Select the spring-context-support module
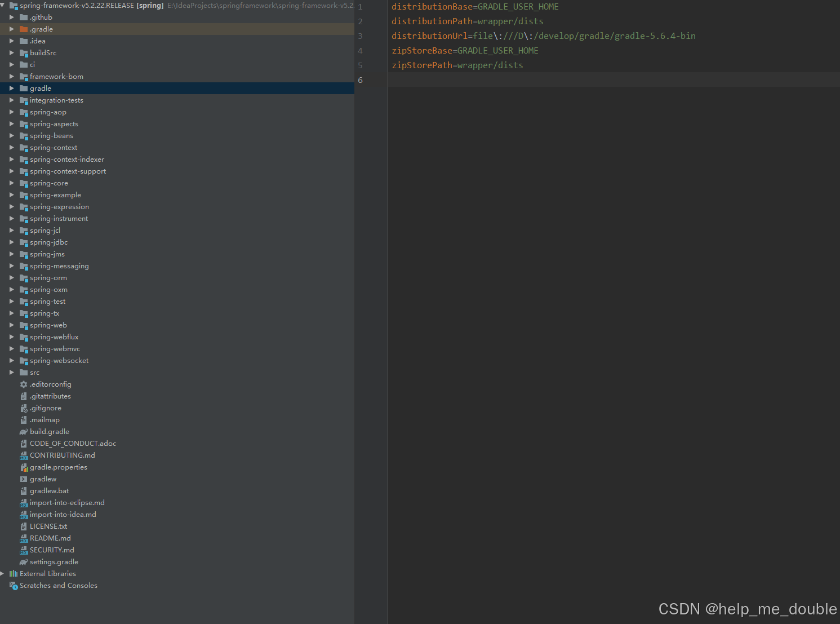 (68, 171)
